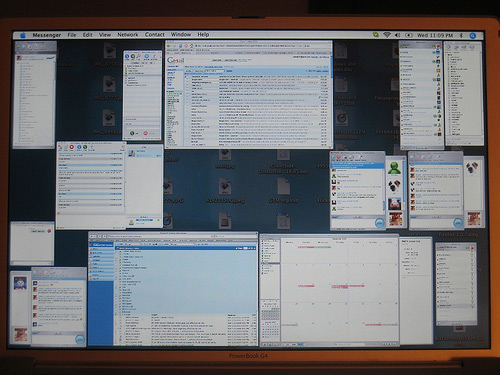The height and width of the screenshot is (375, 500).
Task: Open the Network menu
Action: 128,34
